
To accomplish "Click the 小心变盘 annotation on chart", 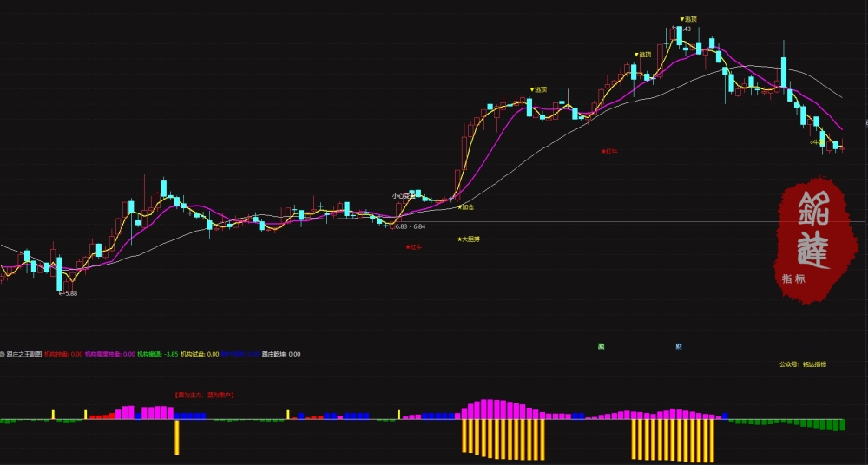I will (403, 195).
